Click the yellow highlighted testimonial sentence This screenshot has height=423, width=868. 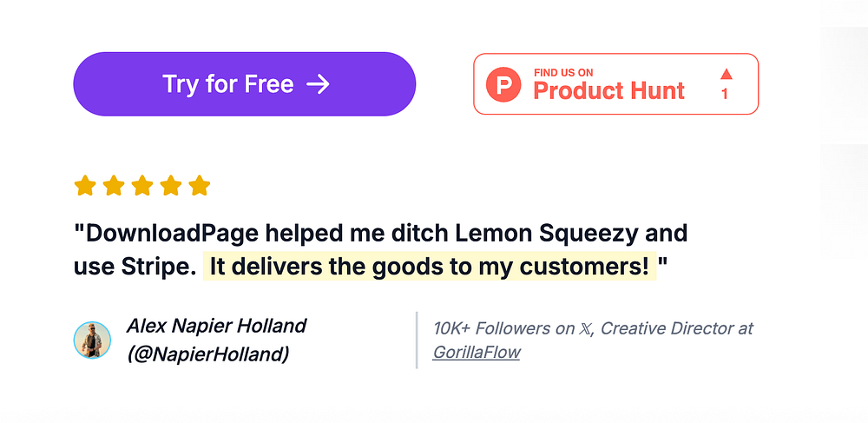point(430,267)
